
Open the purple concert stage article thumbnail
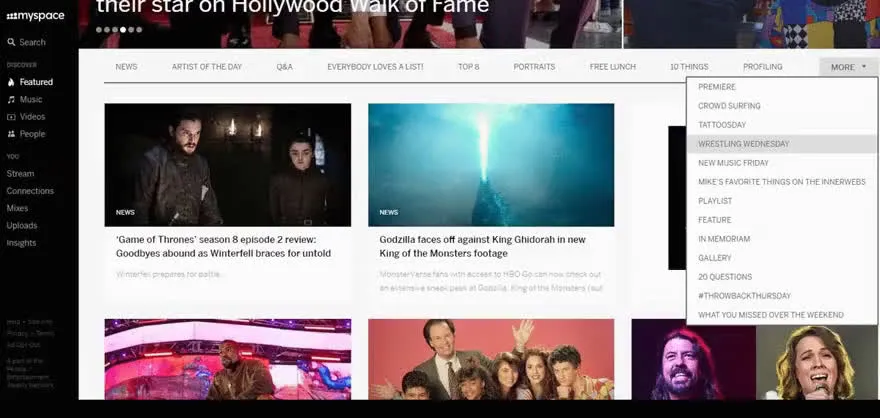tap(228, 359)
